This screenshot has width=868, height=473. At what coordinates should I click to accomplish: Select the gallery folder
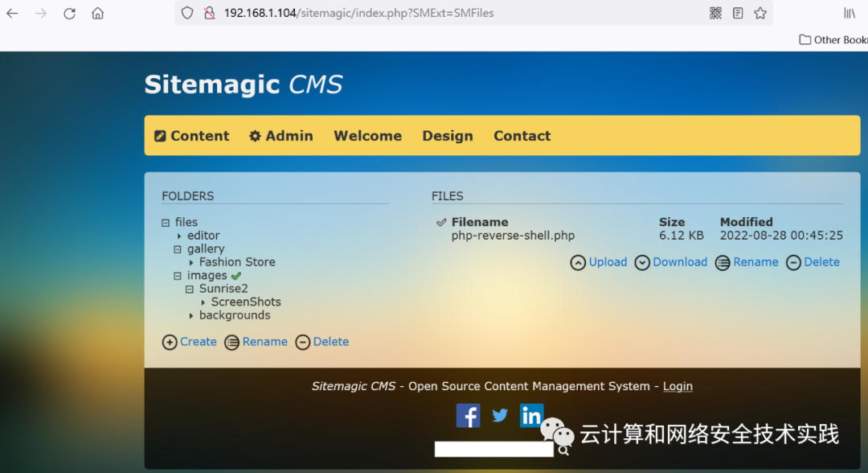(x=206, y=249)
